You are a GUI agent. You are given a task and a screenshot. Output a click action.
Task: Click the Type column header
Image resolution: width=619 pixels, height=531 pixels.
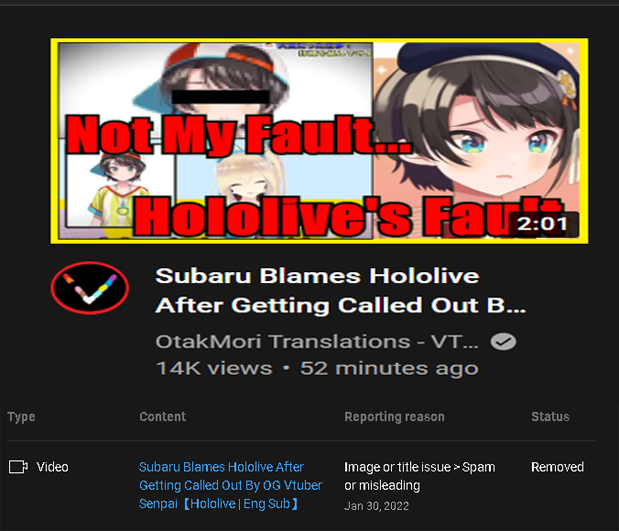tap(21, 417)
